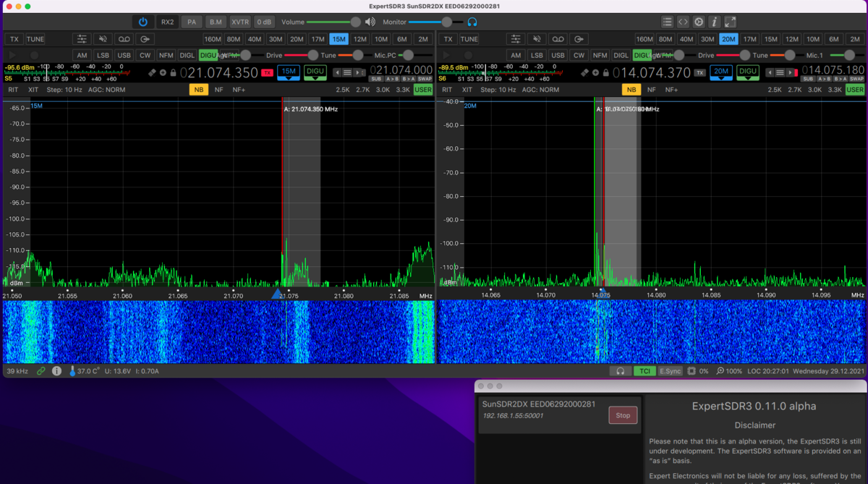Select CW mode on right receiver
The width and height of the screenshot is (868, 484).
tap(579, 55)
